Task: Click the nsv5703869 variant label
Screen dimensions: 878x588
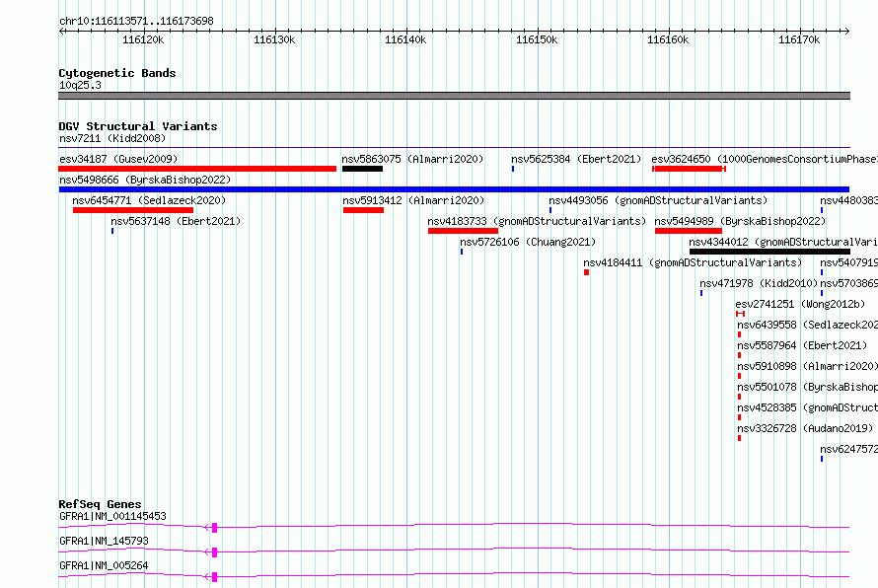Action: click(x=848, y=283)
